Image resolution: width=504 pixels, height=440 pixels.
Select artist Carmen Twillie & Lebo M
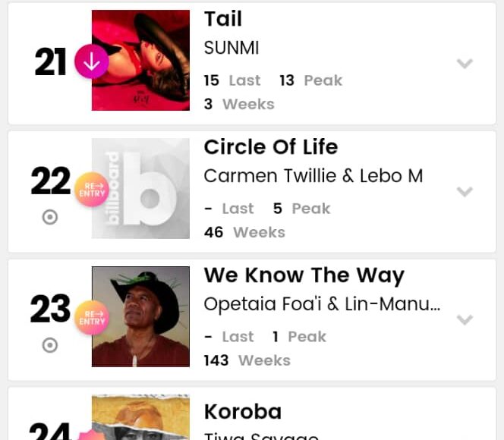pos(313,176)
